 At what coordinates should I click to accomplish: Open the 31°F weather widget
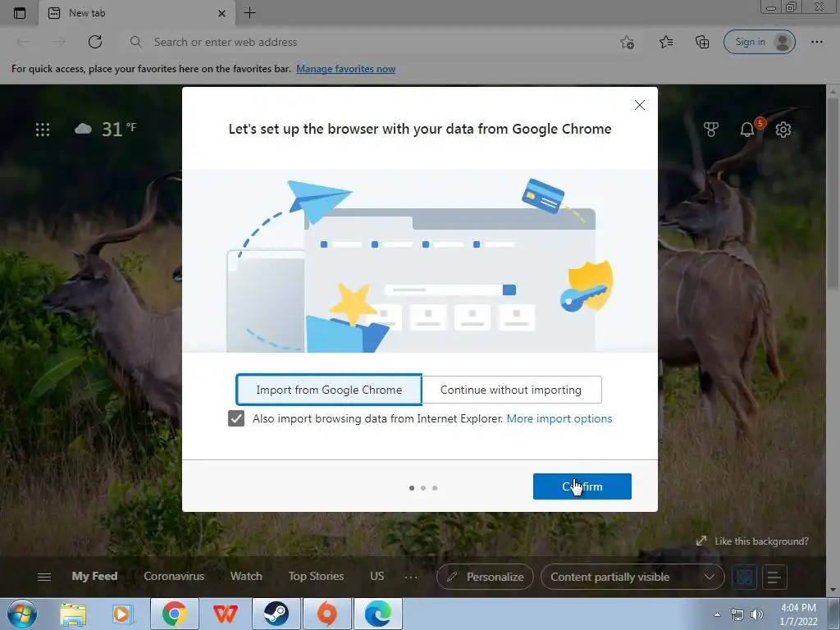(106, 129)
